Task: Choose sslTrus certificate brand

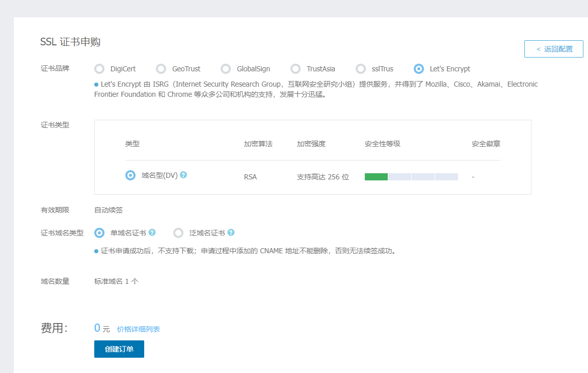Action: click(x=361, y=69)
